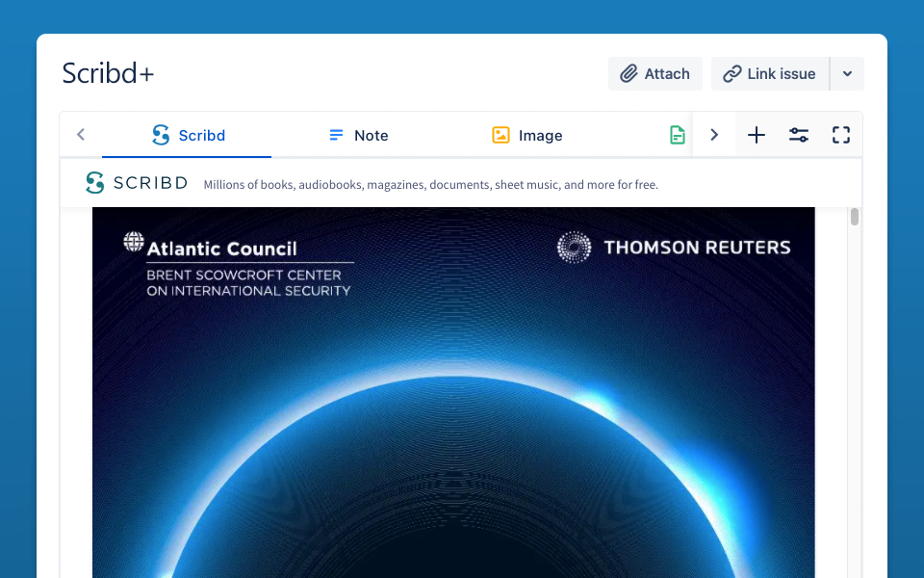Screen dimensions: 924x578
Task: Open tab settings sliders icon
Action: pyautogui.click(x=799, y=135)
